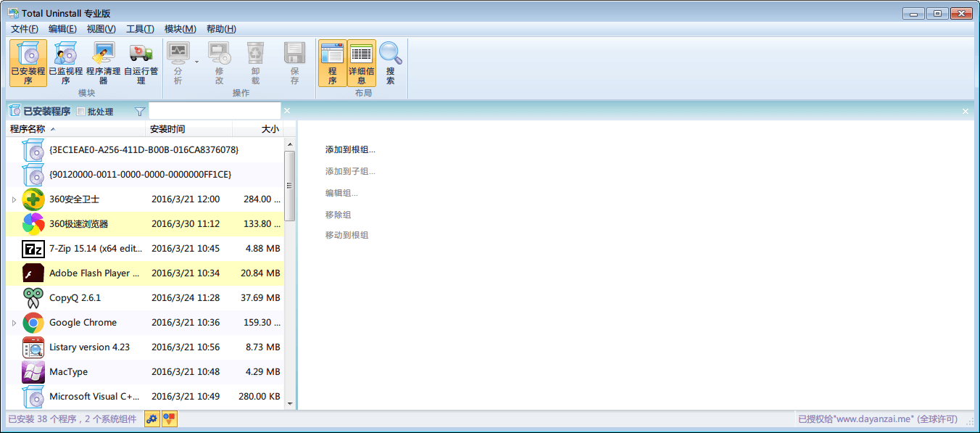The width and height of the screenshot is (980, 433).
Task: Switch to 详细信息 view
Action: 361,63
